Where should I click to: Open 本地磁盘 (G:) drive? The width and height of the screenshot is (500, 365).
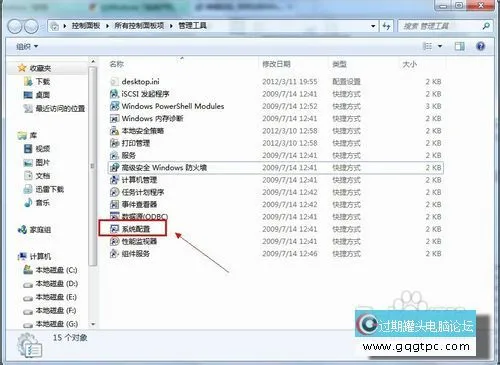coord(56,324)
